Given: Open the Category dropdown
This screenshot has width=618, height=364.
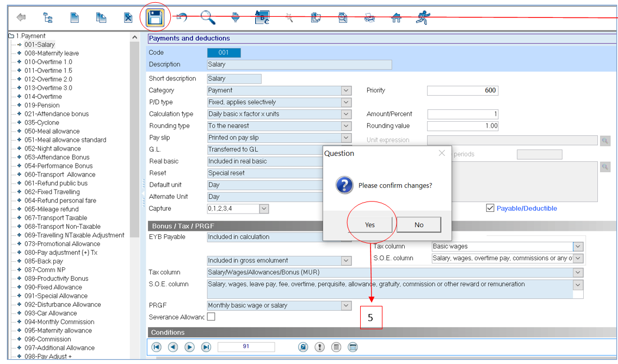Looking at the screenshot, I should tap(346, 91).
